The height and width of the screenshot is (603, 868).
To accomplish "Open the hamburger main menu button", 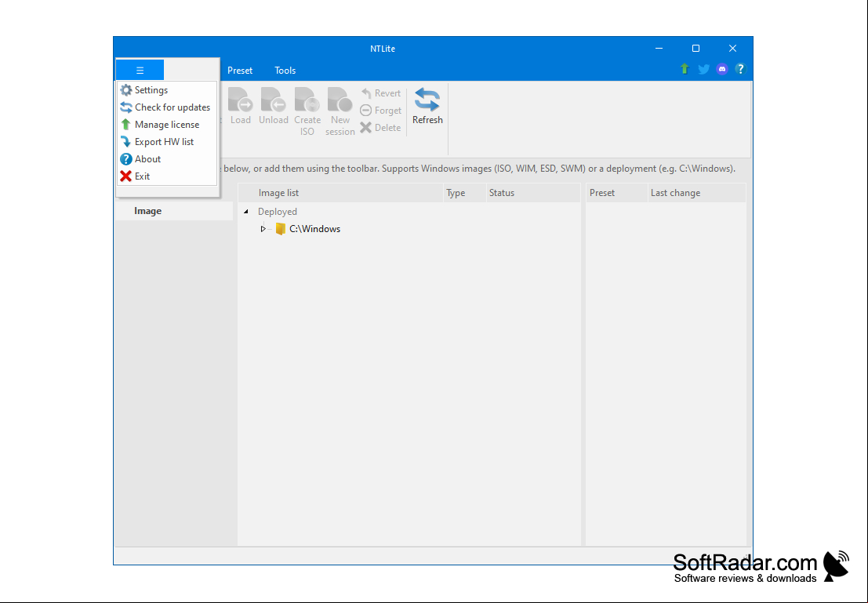I will [x=140, y=71].
